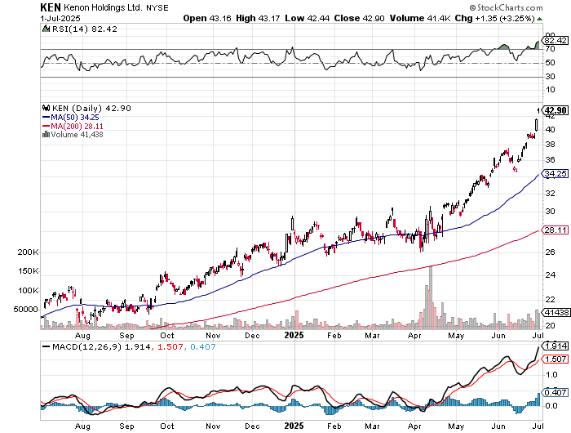Click the 24 label on the price axis

tap(550, 275)
